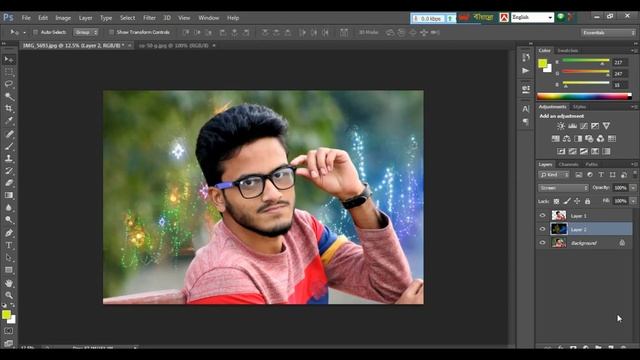Image resolution: width=640 pixels, height=360 pixels.
Task: Open the History panel icon
Action: coord(526,58)
